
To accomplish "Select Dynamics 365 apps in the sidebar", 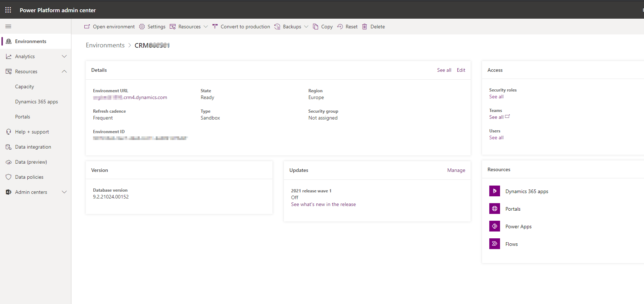I will (x=37, y=102).
